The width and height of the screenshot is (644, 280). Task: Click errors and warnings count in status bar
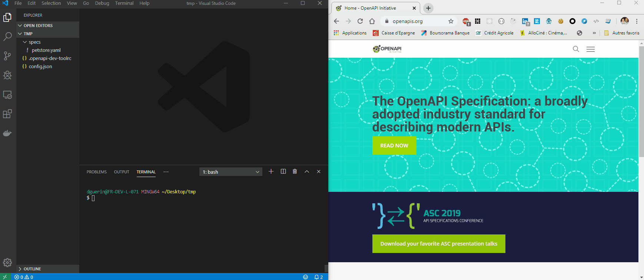24,277
